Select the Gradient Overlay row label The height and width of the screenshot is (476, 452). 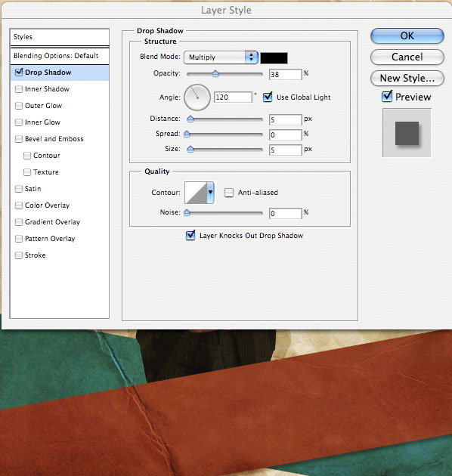tap(52, 222)
